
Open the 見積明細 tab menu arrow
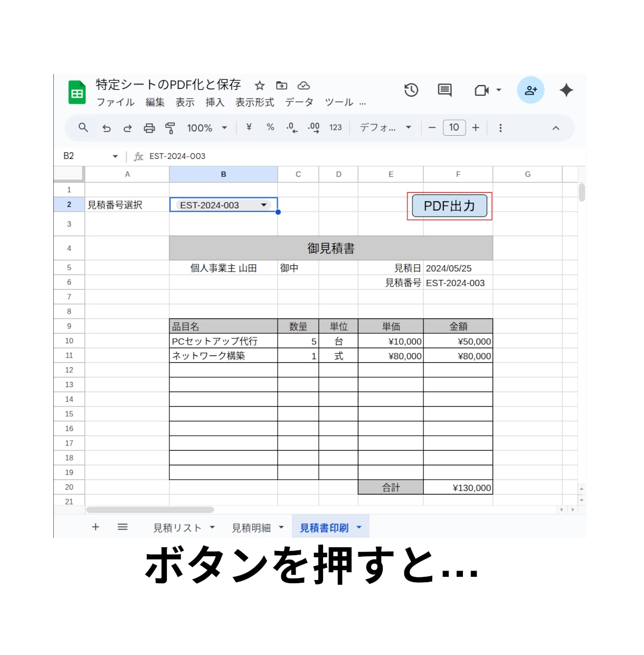(x=281, y=527)
